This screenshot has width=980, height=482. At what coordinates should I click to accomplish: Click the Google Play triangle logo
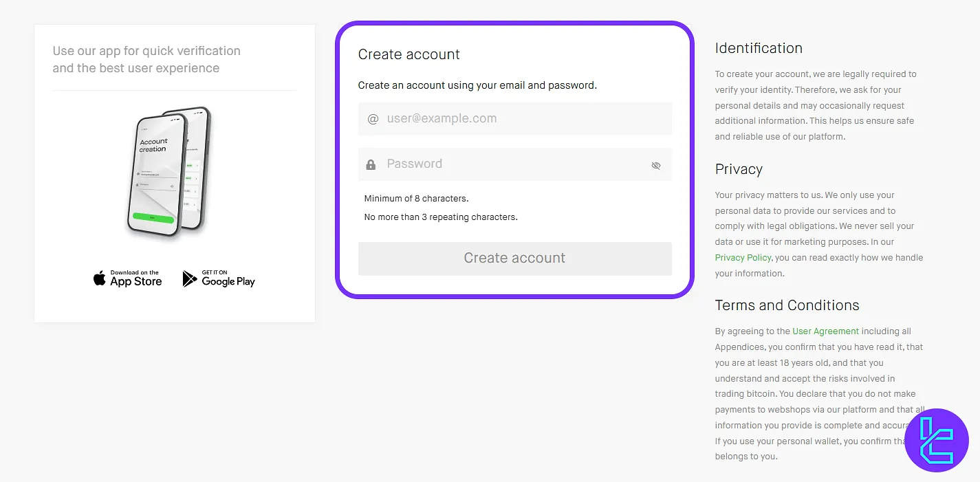(x=189, y=278)
